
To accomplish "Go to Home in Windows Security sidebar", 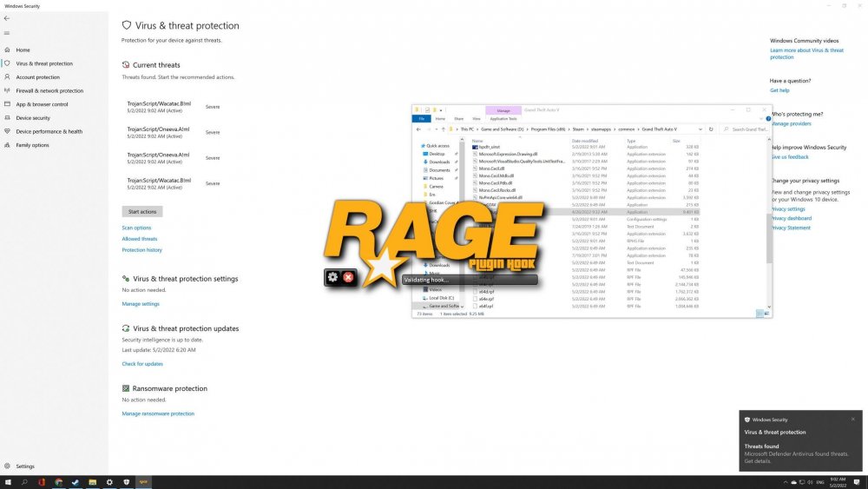I will point(23,50).
